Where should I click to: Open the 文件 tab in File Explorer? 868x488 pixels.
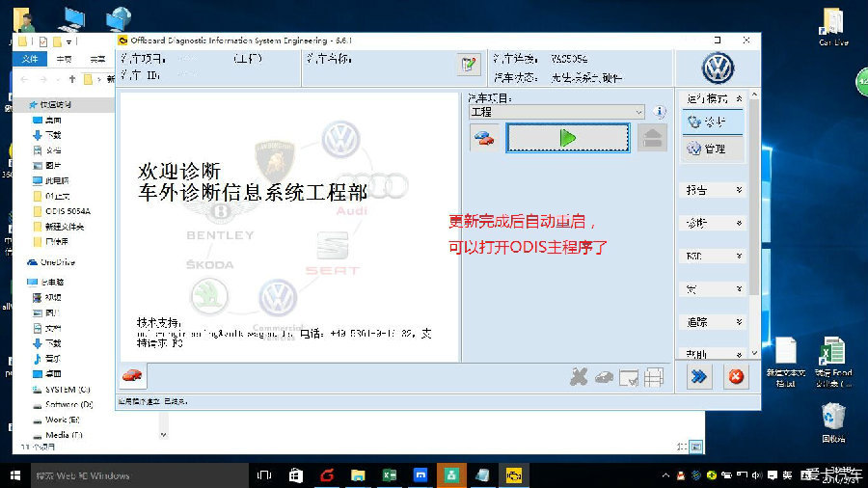coord(30,59)
